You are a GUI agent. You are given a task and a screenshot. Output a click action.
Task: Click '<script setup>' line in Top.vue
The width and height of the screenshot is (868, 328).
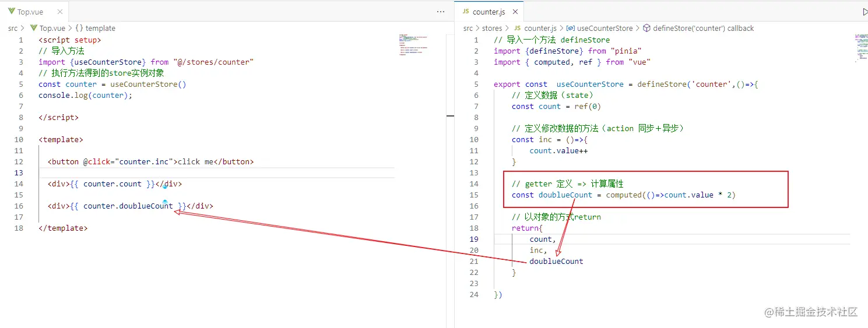coord(70,40)
